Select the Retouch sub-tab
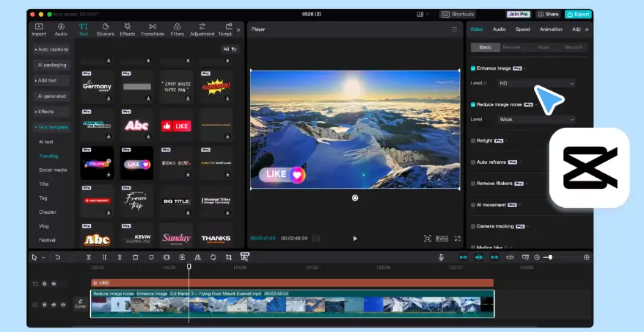Viewport: 644px width, 332px height. click(x=573, y=47)
